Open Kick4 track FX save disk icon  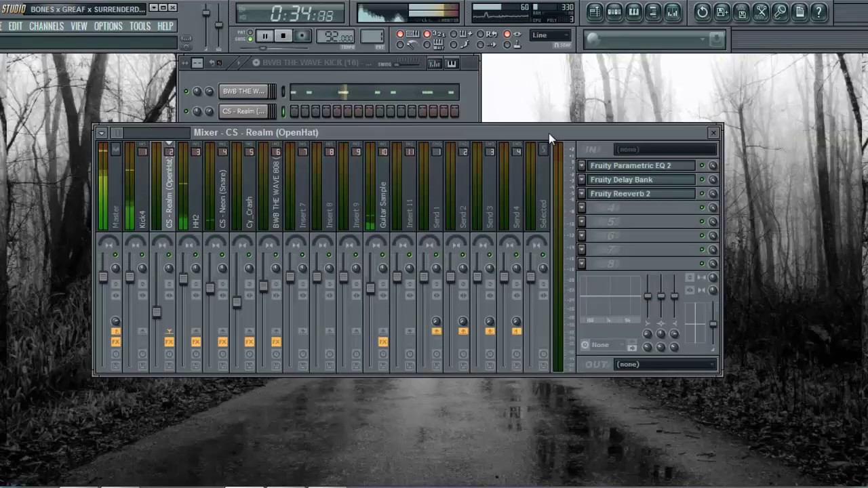point(142,366)
